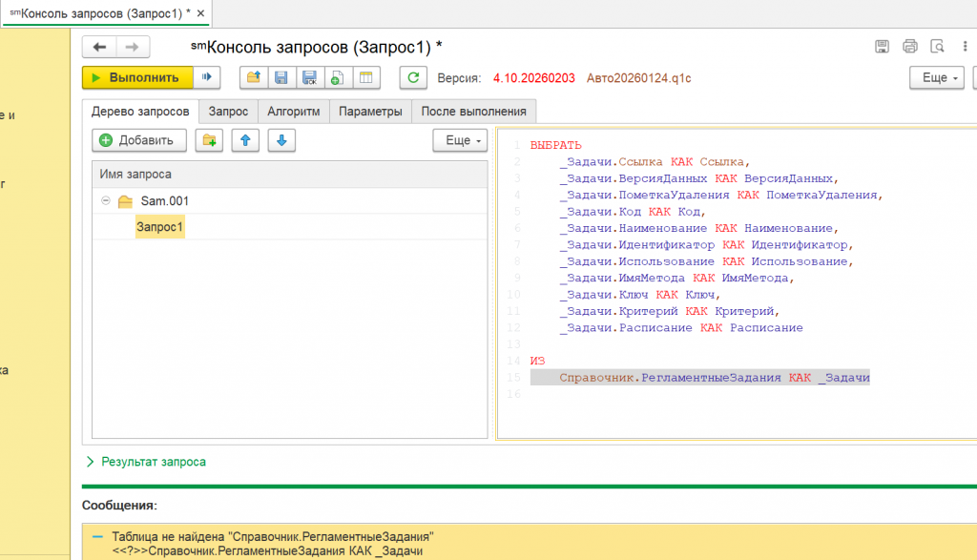Open the preview magnifier icon
Image resolution: width=977 pixels, height=560 pixels.
(938, 47)
